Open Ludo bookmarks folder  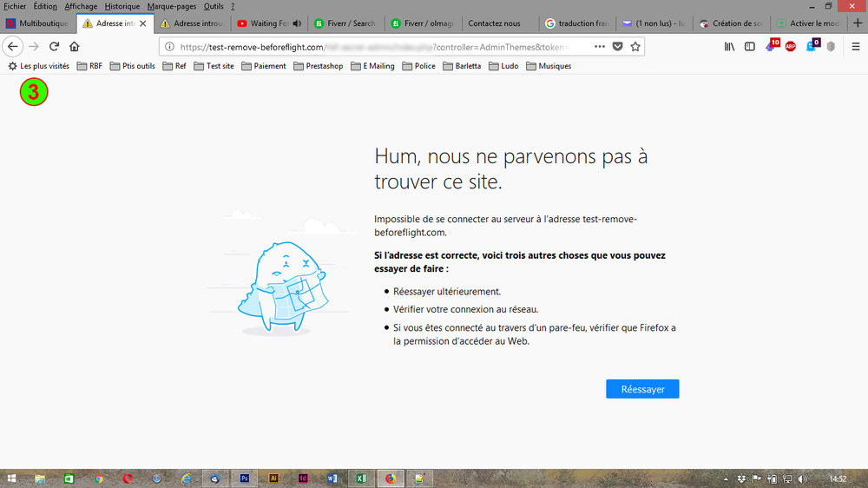coord(503,66)
